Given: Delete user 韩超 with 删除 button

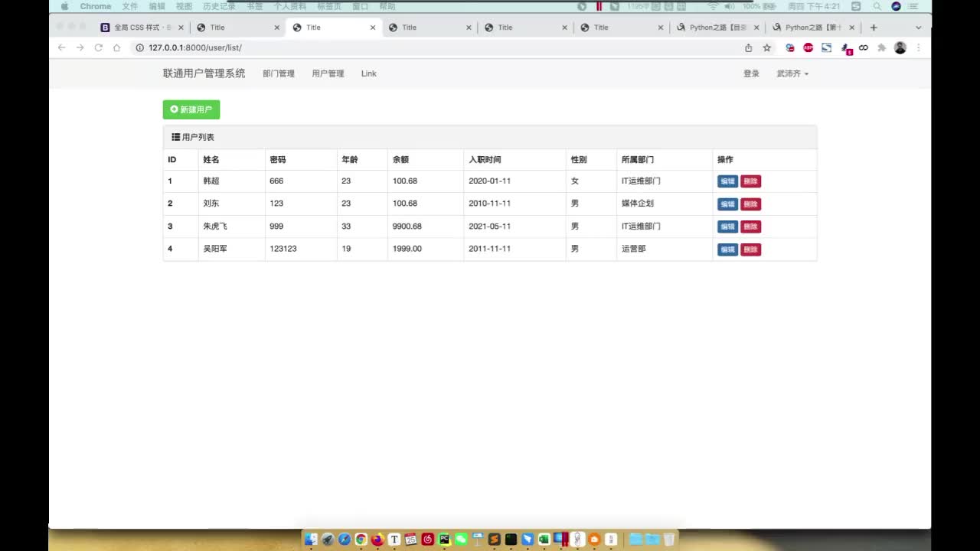Looking at the screenshot, I should tap(751, 181).
